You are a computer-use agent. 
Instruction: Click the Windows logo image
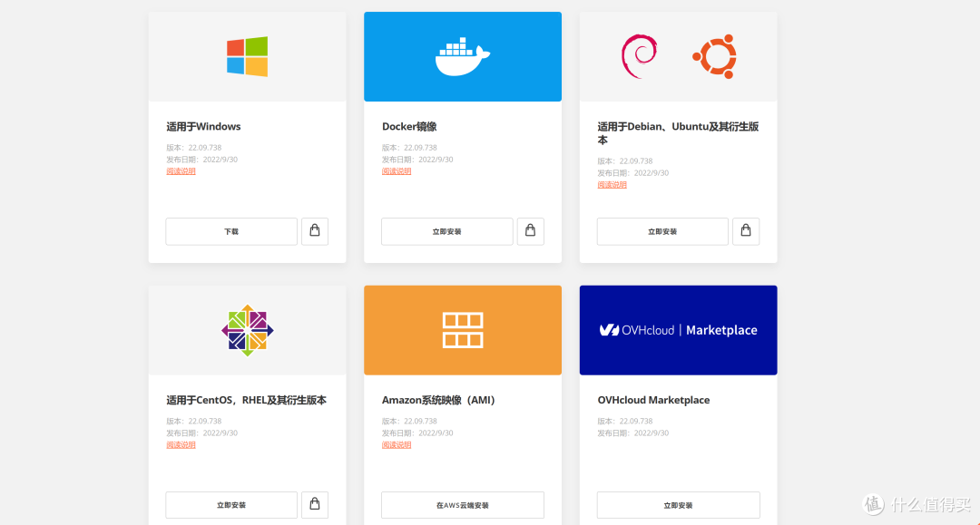[x=247, y=56]
